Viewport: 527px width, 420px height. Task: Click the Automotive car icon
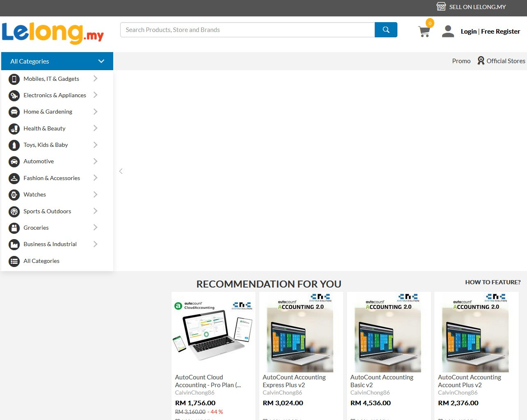click(x=14, y=162)
